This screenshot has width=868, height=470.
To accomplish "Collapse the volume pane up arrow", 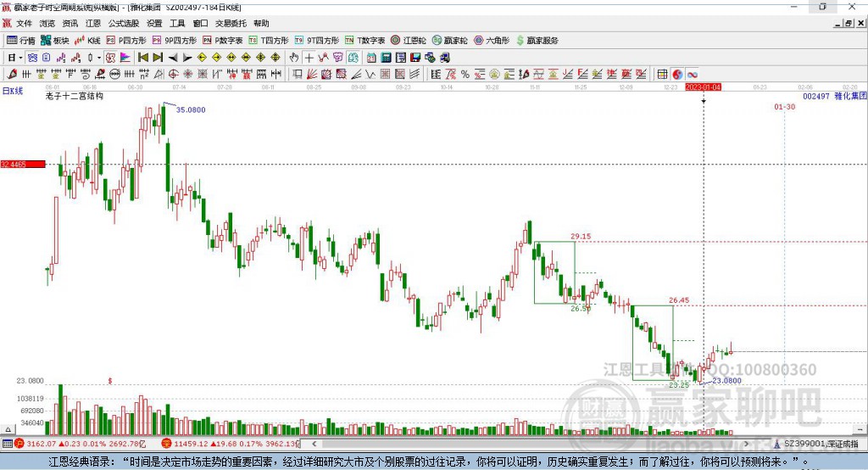I will 8,429.
